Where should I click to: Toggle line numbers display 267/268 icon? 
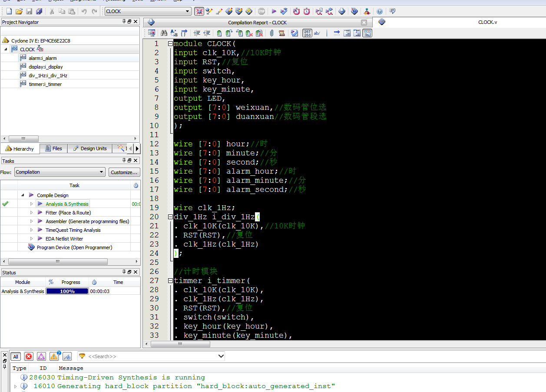click(x=308, y=33)
